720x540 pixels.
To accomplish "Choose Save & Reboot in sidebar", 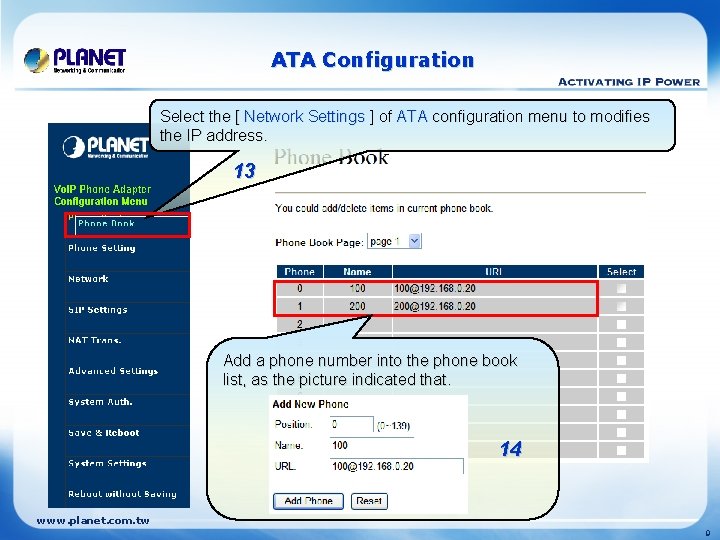I will click(103, 433).
